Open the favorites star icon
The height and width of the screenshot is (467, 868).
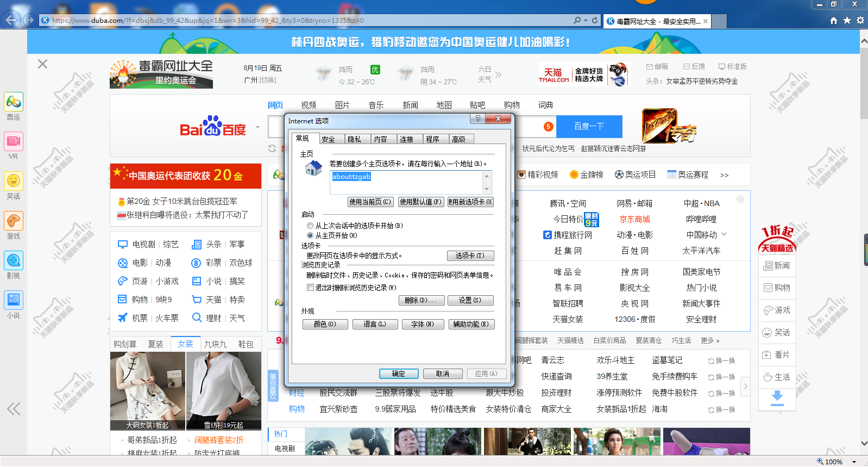point(847,20)
